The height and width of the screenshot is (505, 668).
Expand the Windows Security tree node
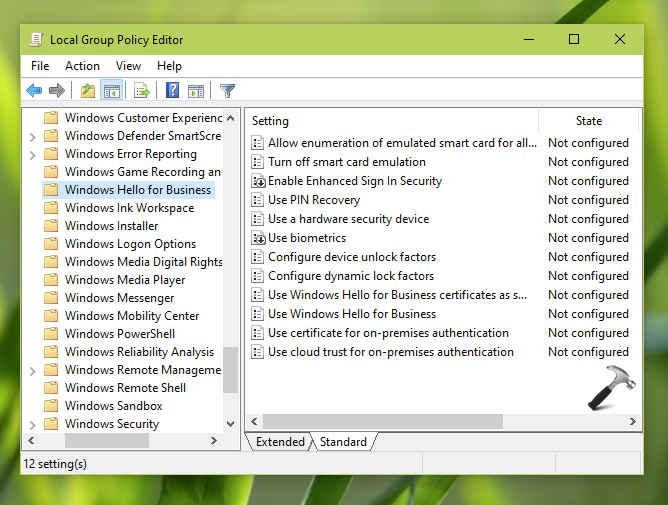(x=33, y=424)
